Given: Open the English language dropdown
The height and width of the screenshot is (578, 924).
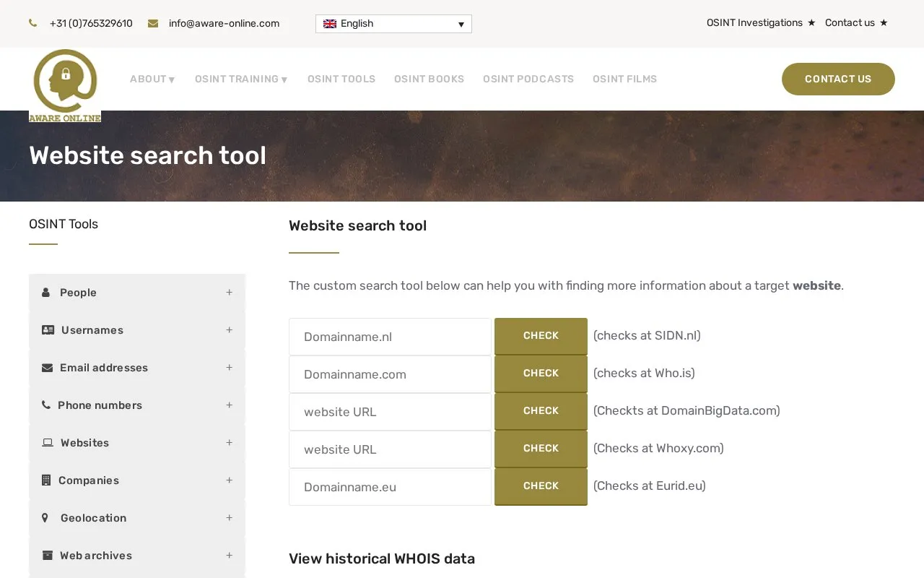Looking at the screenshot, I should pyautogui.click(x=393, y=24).
